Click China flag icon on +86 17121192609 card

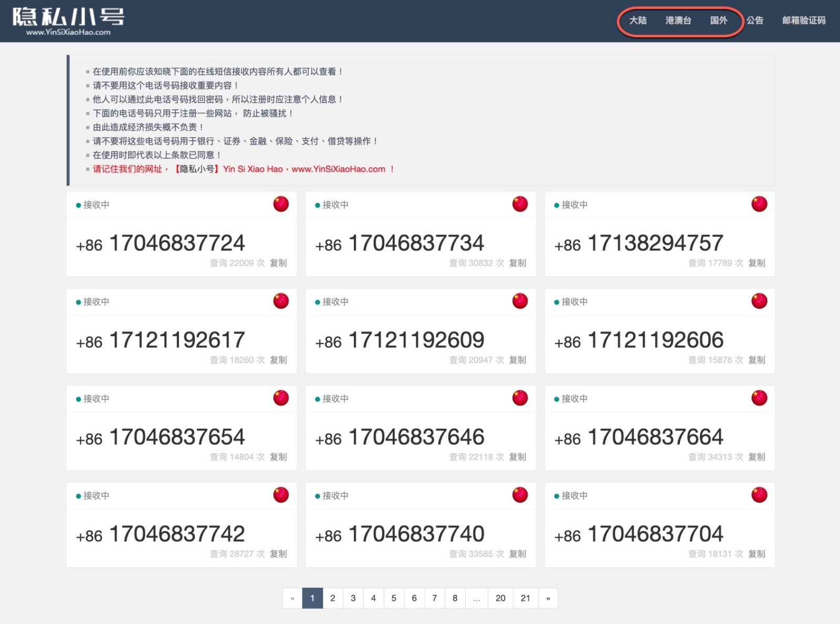[520, 301]
